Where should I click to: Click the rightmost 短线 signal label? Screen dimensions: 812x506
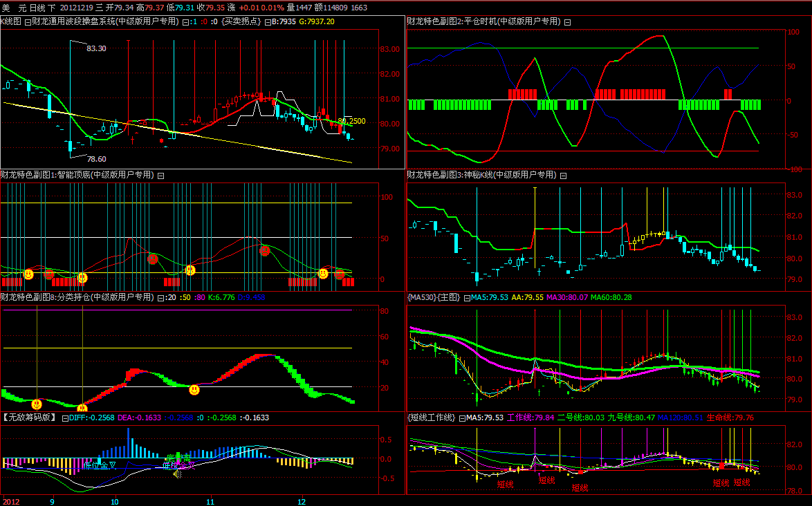tap(741, 482)
